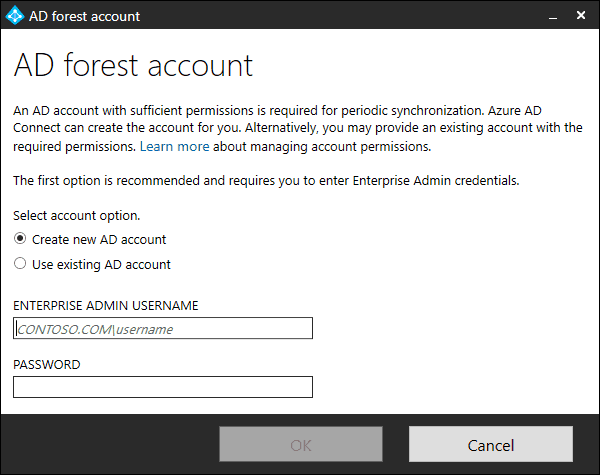Click the sentence about Enterprise Admin credentials
600x475 pixels.
pyautogui.click(x=266, y=180)
